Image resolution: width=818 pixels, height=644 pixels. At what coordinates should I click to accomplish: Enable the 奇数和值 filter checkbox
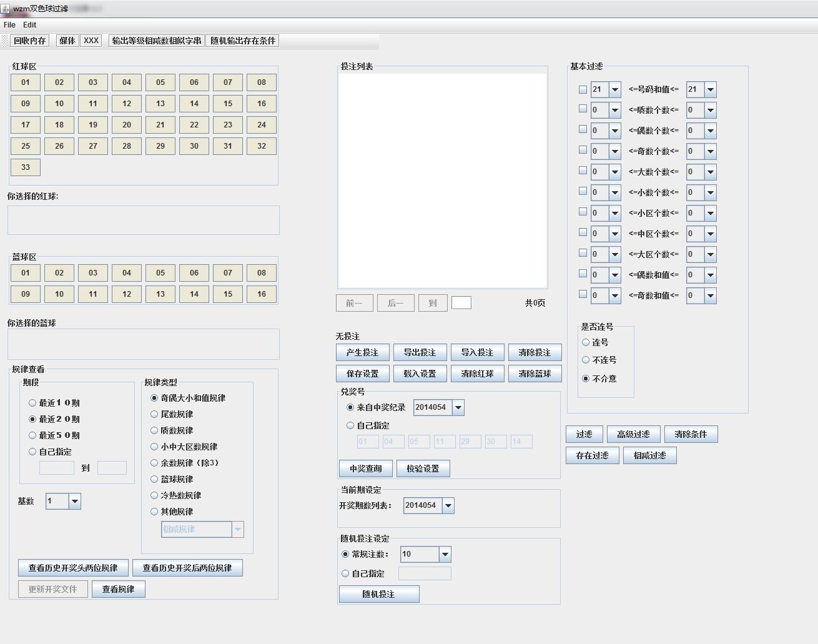(x=583, y=294)
